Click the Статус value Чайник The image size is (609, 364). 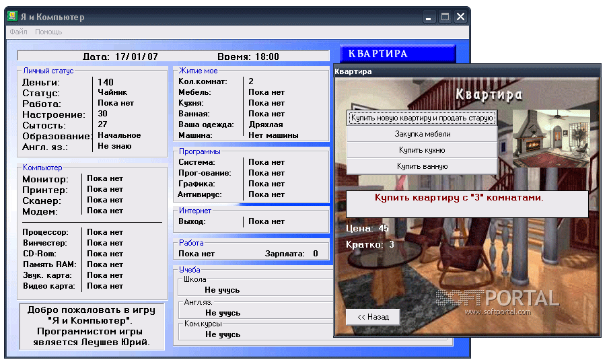112,92
